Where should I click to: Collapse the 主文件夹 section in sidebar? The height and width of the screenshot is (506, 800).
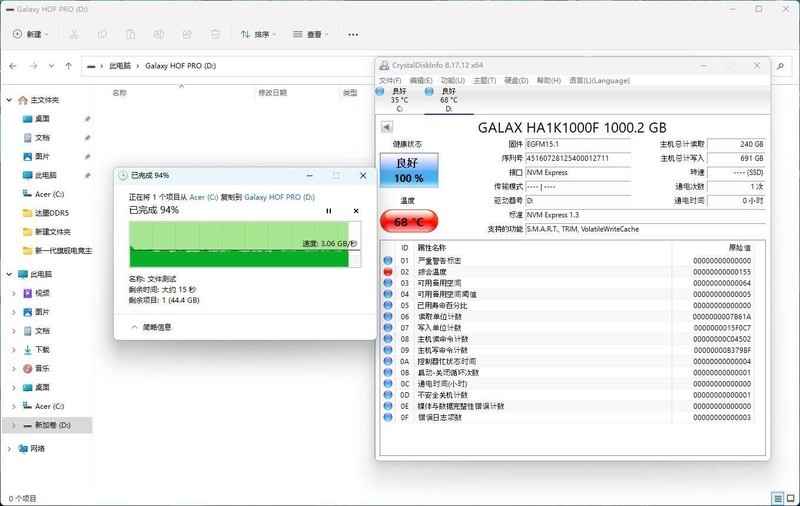pos(9,100)
